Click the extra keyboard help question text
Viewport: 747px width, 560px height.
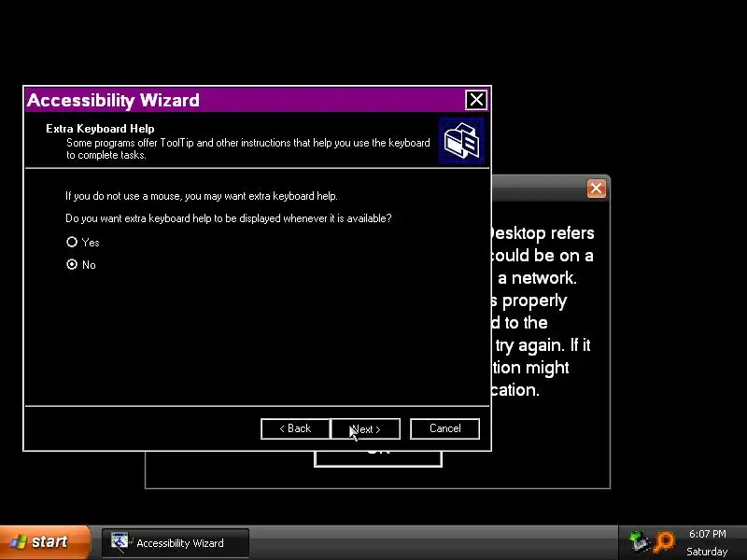(228, 218)
